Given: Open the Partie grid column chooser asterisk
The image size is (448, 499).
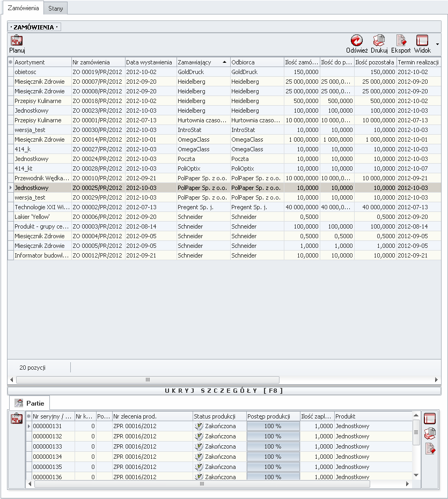Looking at the screenshot, I should 29,416.
